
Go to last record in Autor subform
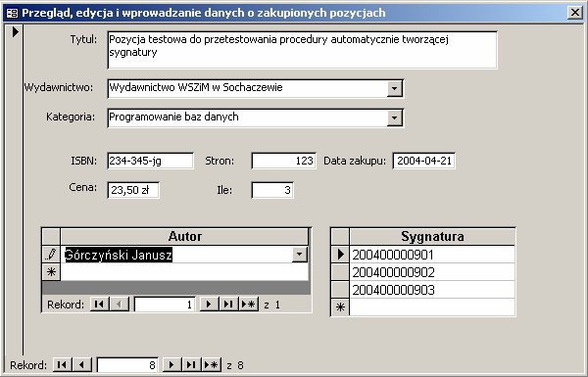[228, 304]
